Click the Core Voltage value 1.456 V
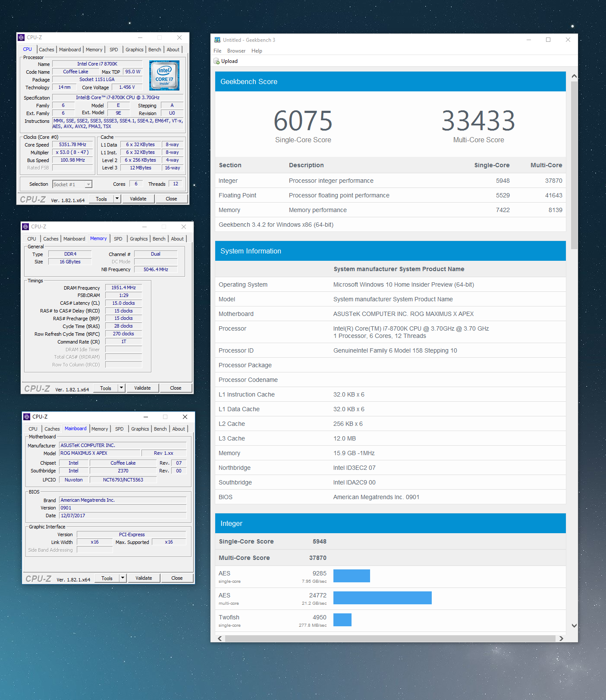The height and width of the screenshot is (700, 606). pos(127,87)
